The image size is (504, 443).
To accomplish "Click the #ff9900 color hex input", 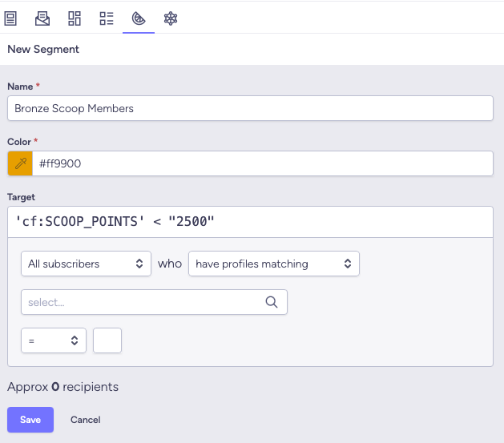I will click(x=261, y=163).
